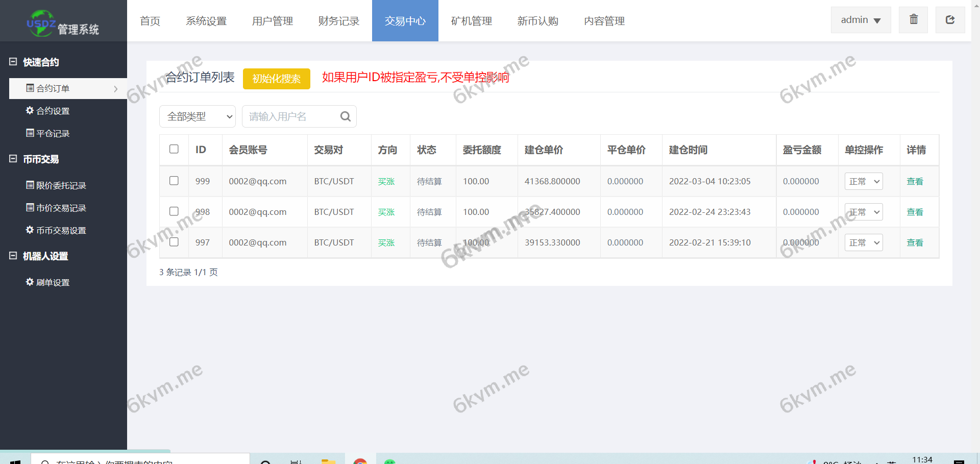The width and height of the screenshot is (980, 464).
Task: Open 查看 details for order 999
Action: [915, 181]
